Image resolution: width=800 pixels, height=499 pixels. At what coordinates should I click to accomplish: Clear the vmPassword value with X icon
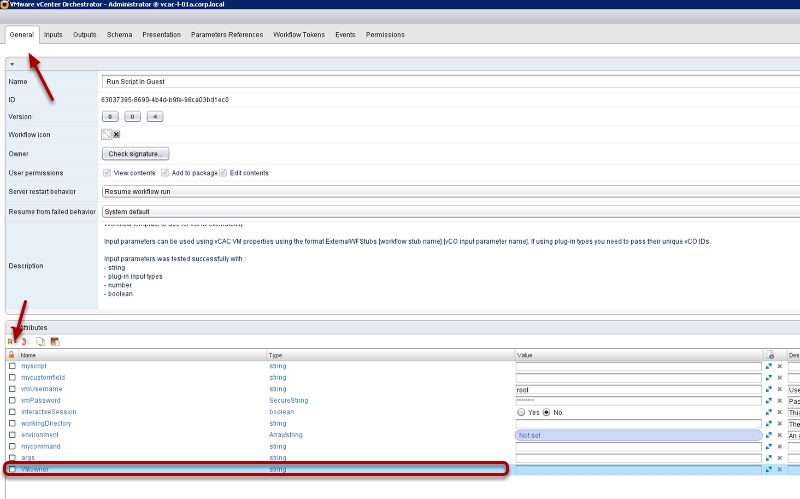[779, 401]
